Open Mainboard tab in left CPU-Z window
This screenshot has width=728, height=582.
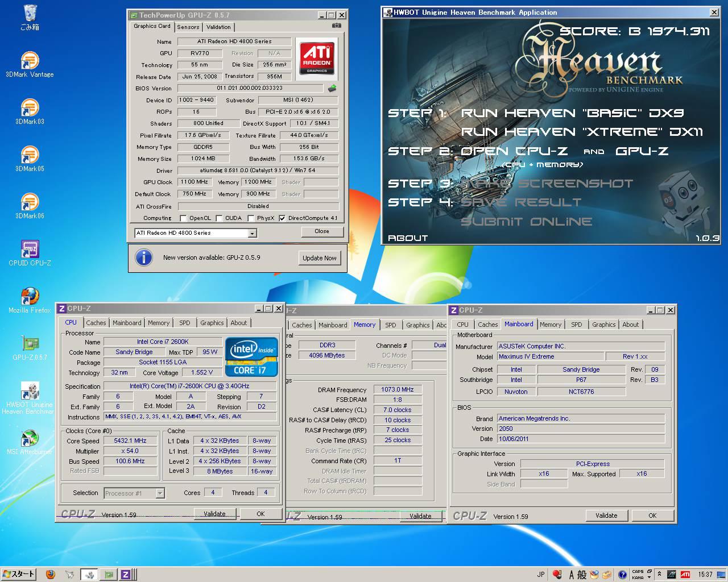(x=127, y=323)
